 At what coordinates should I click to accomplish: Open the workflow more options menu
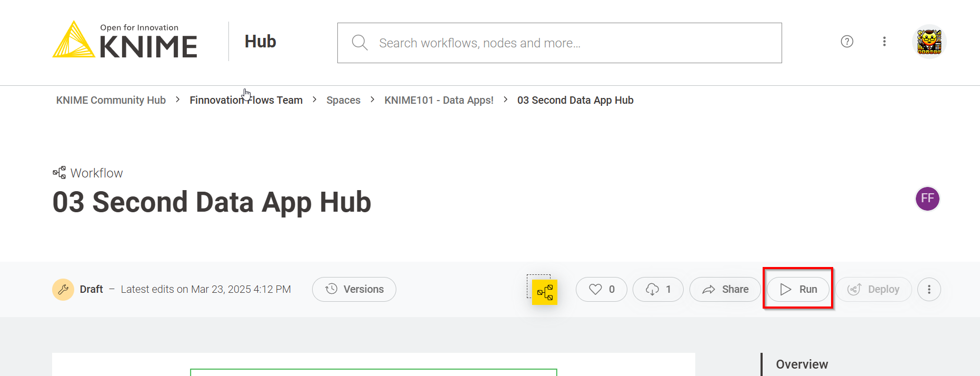[x=929, y=289]
